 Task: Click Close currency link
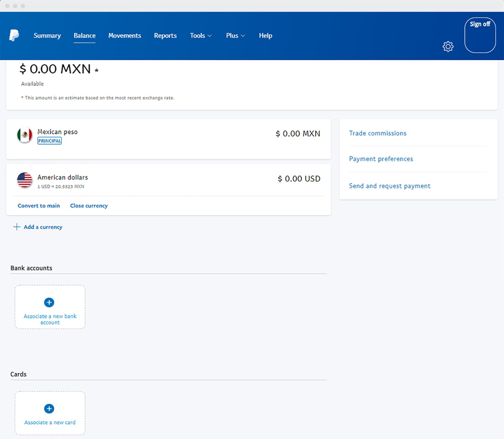pyautogui.click(x=89, y=206)
